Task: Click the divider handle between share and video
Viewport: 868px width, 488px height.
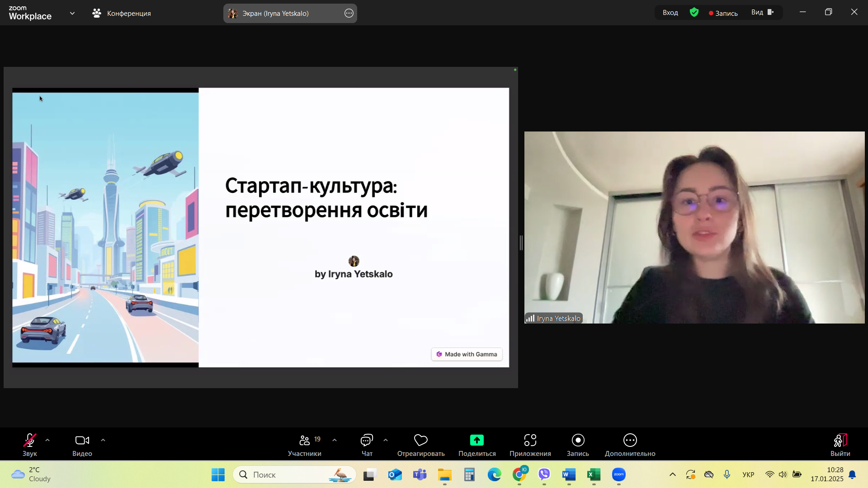Action: (521, 243)
